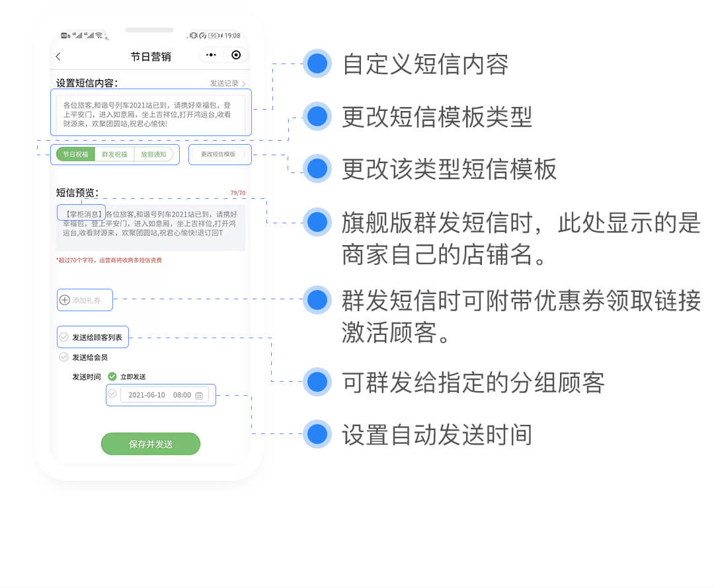Image resolution: width=714 pixels, height=588 pixels.
Task: Tap the Wi-Fi icon in status bar
Action: (x=99, y=36)
